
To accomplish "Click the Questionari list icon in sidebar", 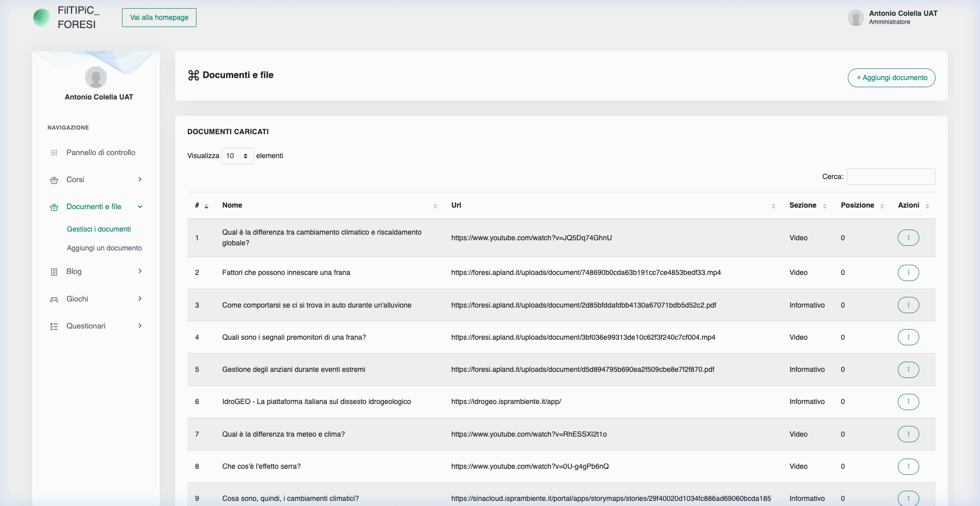I will [54, 326].
